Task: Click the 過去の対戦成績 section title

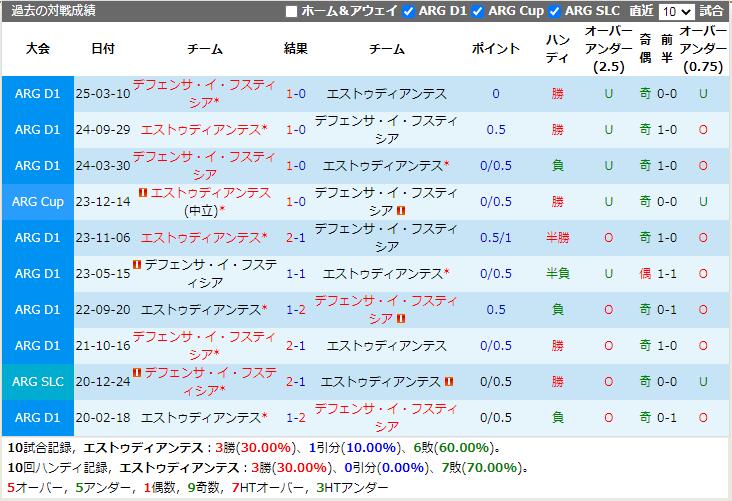Action: click(53, 10)
